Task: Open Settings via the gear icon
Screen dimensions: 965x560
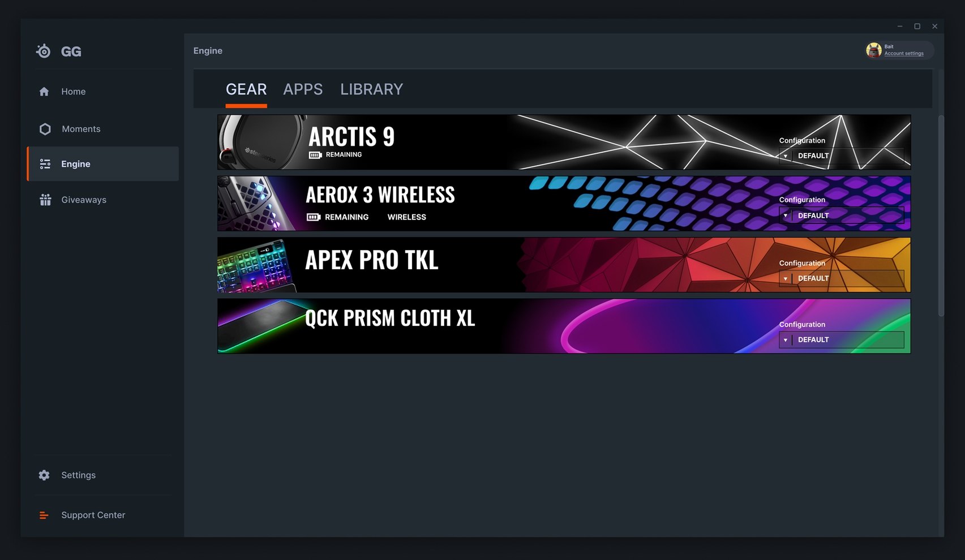Action: (x=44, y=475)
